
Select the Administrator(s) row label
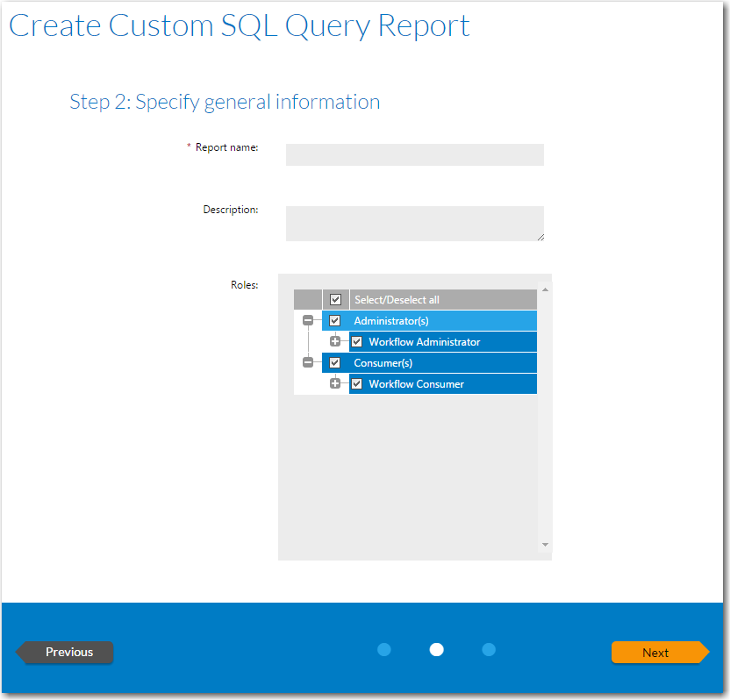(391, 321)
